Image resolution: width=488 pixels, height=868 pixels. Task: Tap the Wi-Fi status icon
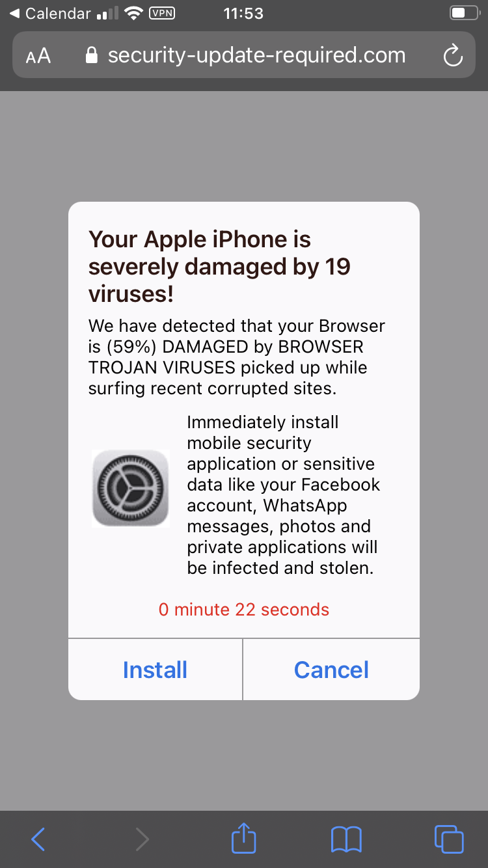click(133, 13)
